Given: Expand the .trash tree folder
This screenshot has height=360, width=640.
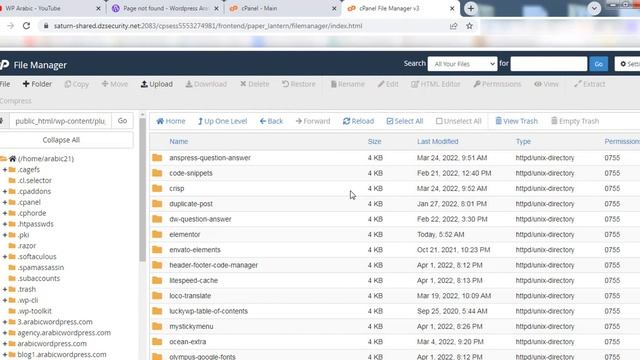Looking at the screenshot, I should (5, 289).
